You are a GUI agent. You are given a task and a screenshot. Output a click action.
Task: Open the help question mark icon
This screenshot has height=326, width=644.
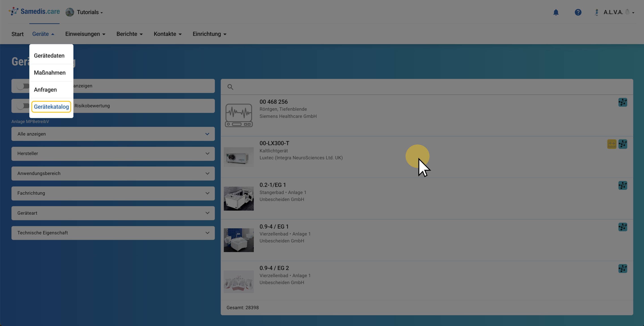tap(578, 12)
